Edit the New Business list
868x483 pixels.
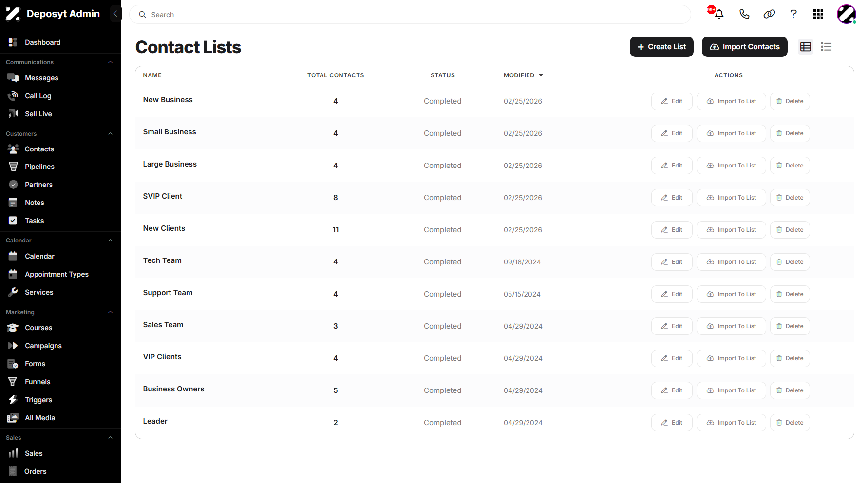pos(672,101)
